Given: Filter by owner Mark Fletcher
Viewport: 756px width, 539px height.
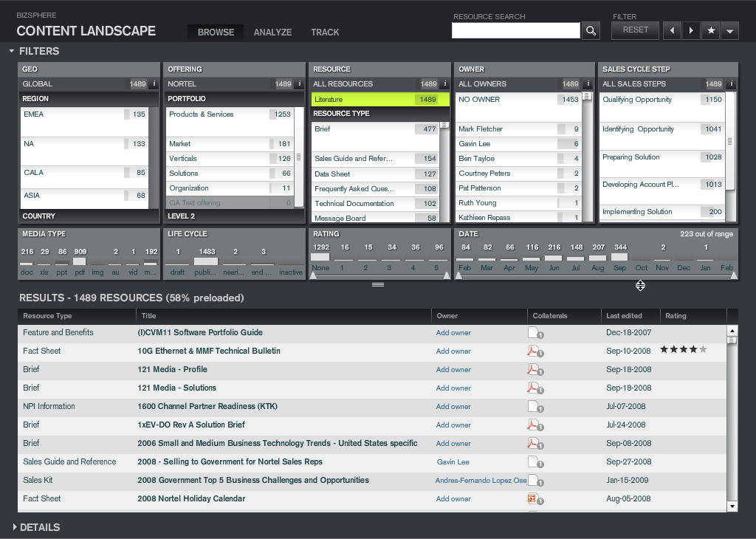Looking at the screenshot, I should (518, 129).
